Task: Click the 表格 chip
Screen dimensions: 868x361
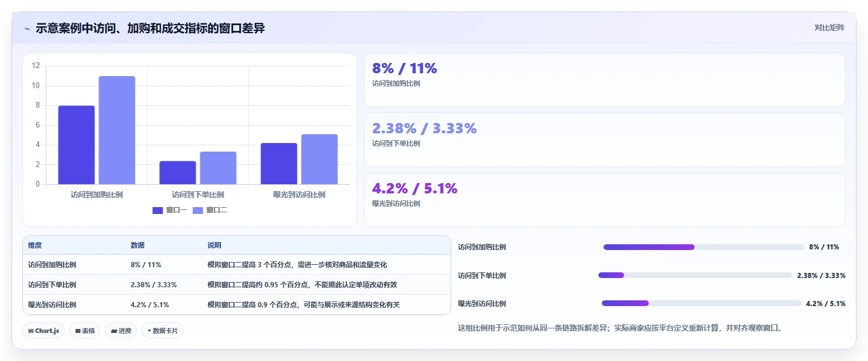Action: [85, 331]
